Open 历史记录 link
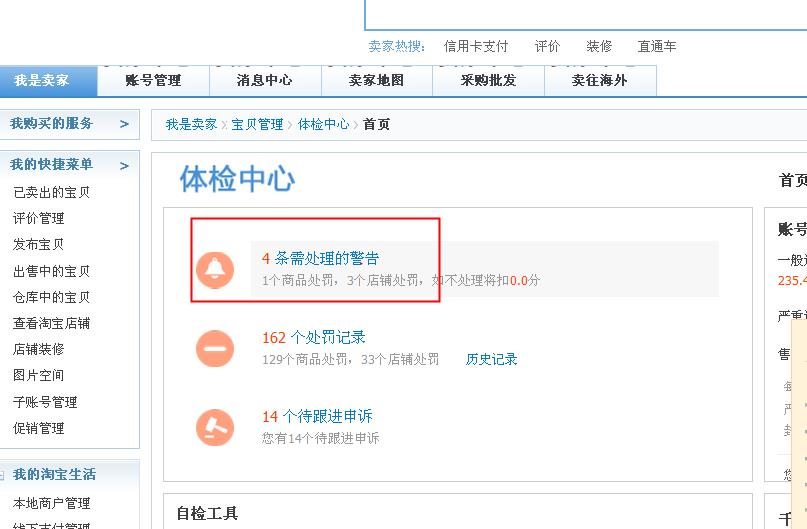807x529 pixels. point(492,359)
